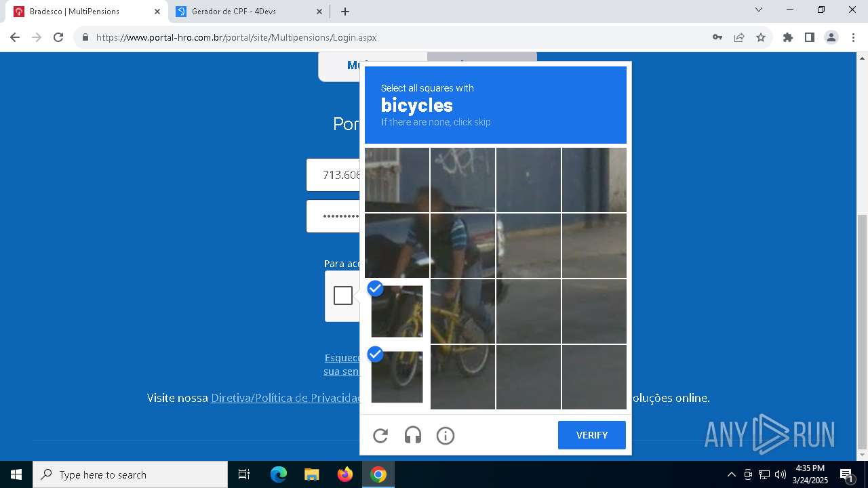Open volume control in tray
The image size is (868, 488).
coord(781,474)
